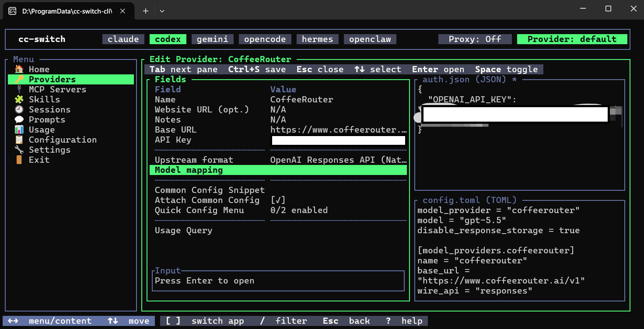Click the Tab next pane hint
Viewport: 644px width, 329px height.
click(x=184, y=69)
